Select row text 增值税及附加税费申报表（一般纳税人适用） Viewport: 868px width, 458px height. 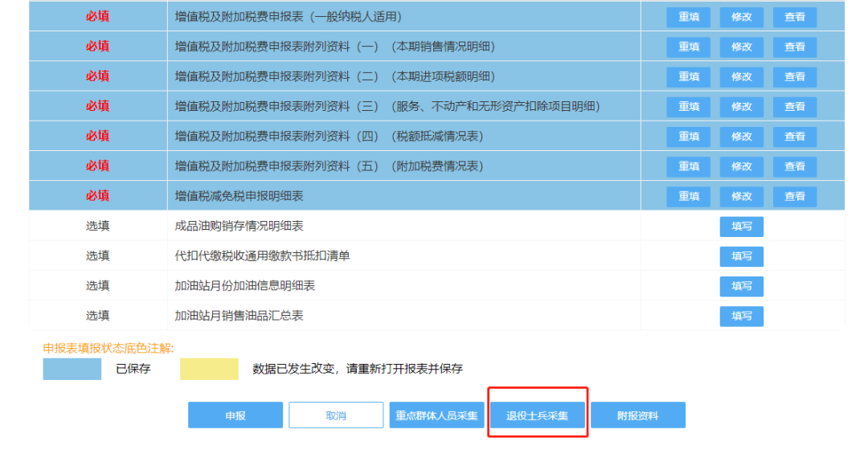click(288, 17)
